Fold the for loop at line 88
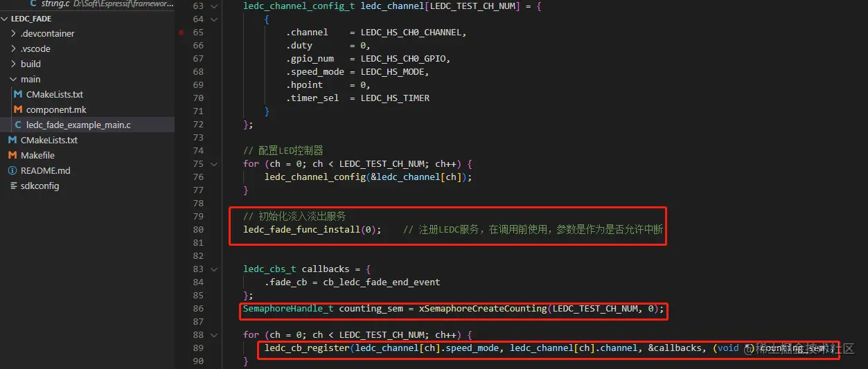Image resolution: width=868 pixels, height=369 pixels. [x=213, y=334]
